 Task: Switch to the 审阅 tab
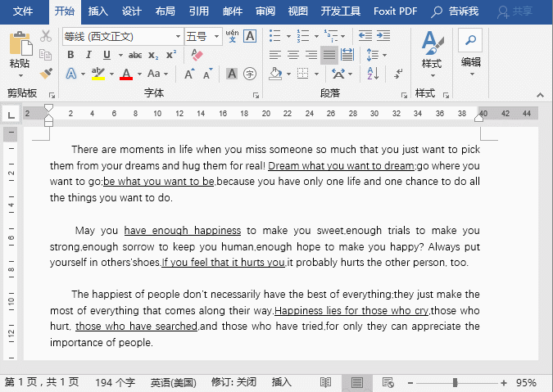pos(265,11)
